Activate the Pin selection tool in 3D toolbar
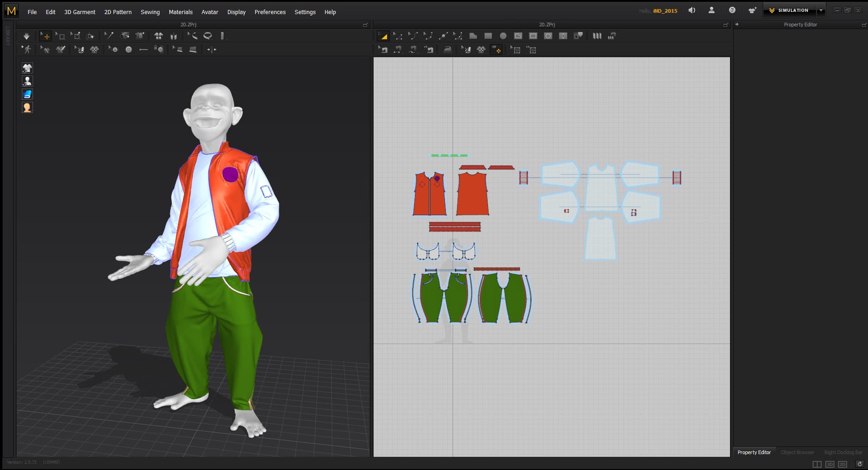This screenshot has height=470, width=868. tap(75, 36)
